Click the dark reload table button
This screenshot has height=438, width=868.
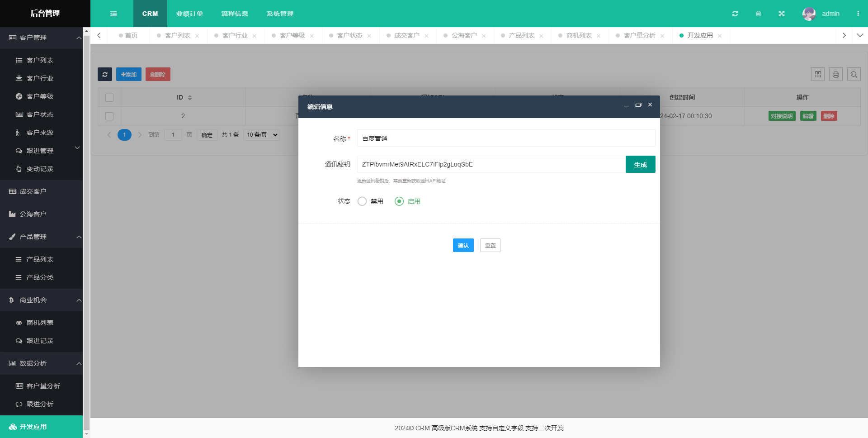point(105,74)
